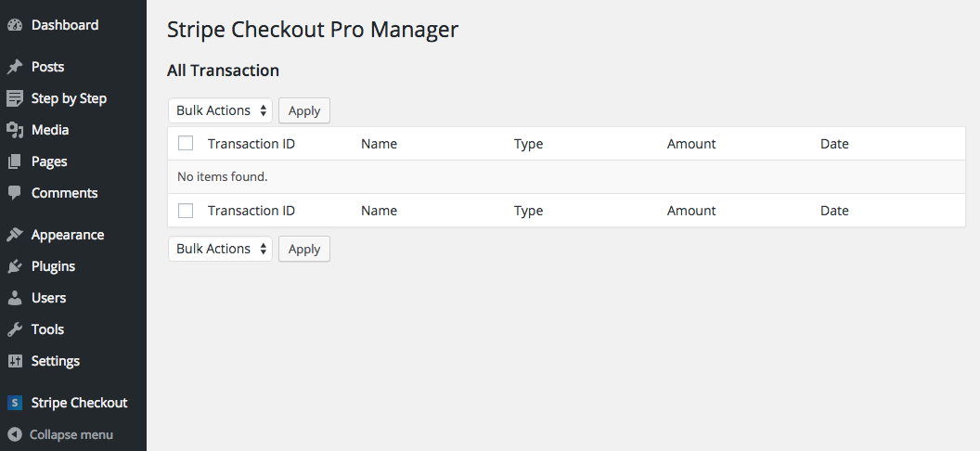
Task: Click the Posts pushpin icon
Action: point(15,67)
